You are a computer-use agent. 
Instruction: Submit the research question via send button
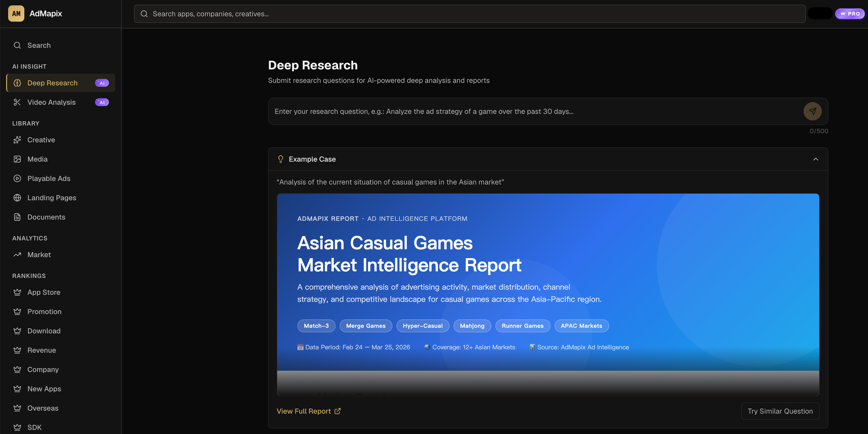pyautogui.click(x=812, y=111)
